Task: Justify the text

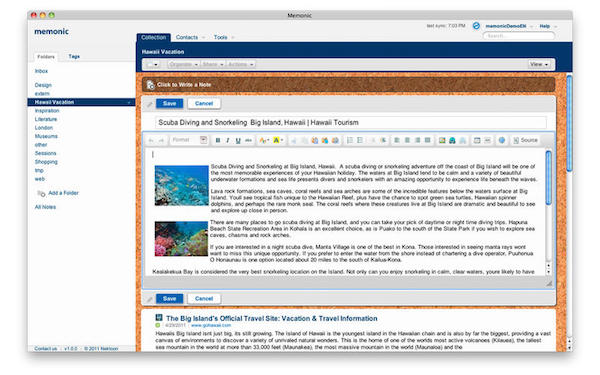Action: [428, 140]
